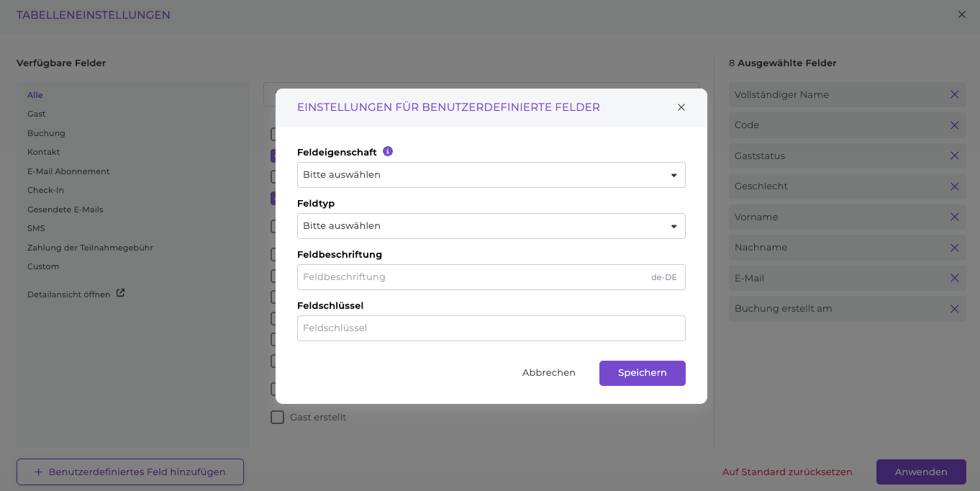
Task: Click Benutzerdefiniertes Feld hinzufügen button
Action: point(130,472)
